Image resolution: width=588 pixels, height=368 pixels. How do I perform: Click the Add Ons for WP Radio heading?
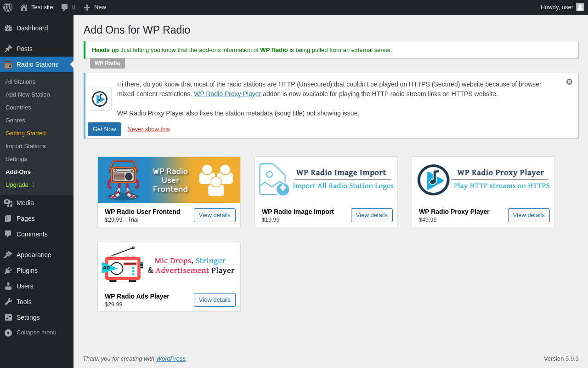tap(137, 30)
